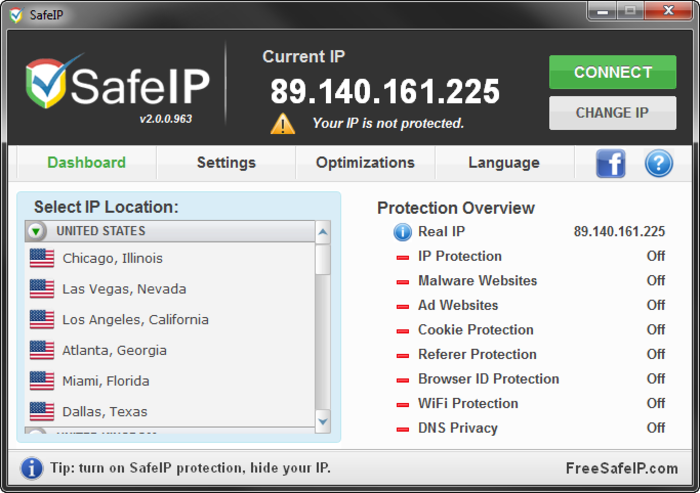The width and height of the screenshot is (700, 493).
Task: Click the red status icon for Browser ID Protection
Action: click(x=403, y=380)
